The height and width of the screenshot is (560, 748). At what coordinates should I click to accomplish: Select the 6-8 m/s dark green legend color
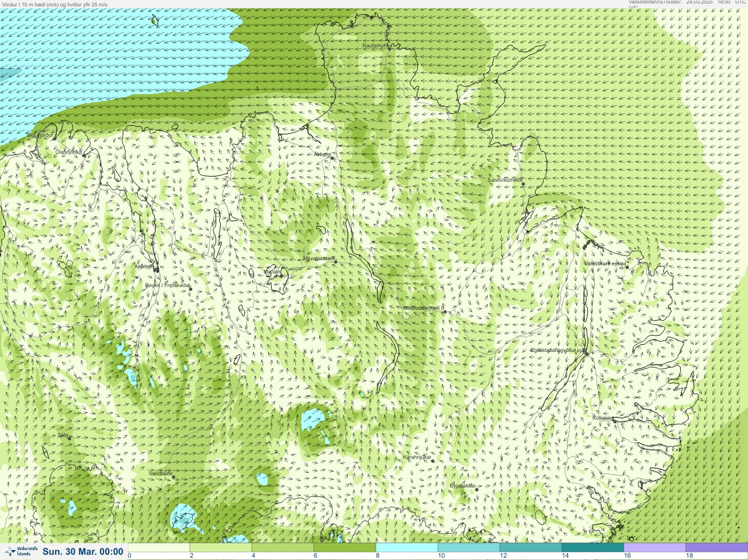point(345,548)
